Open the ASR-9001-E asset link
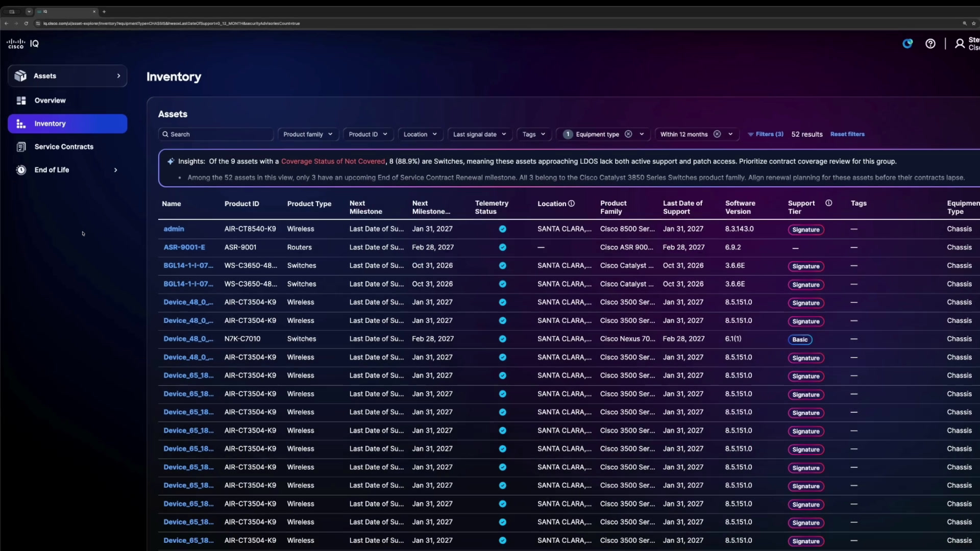Image resolution: width=980 pixels, height=551 pixels. (x=184, y=247)
